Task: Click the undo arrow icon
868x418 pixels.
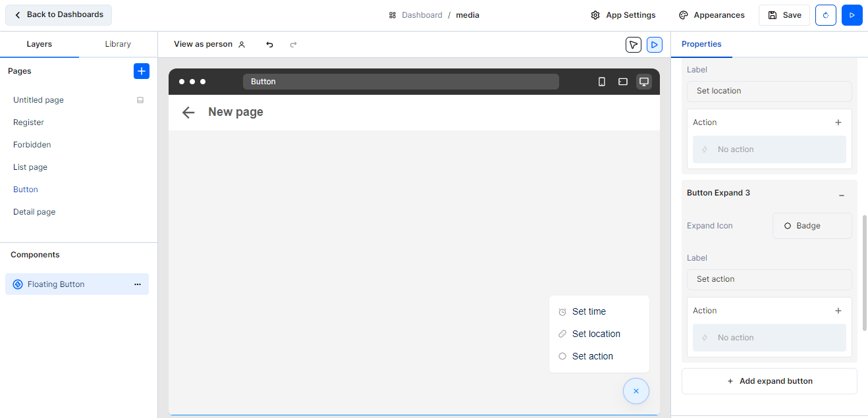Action: tap(269, 45)
